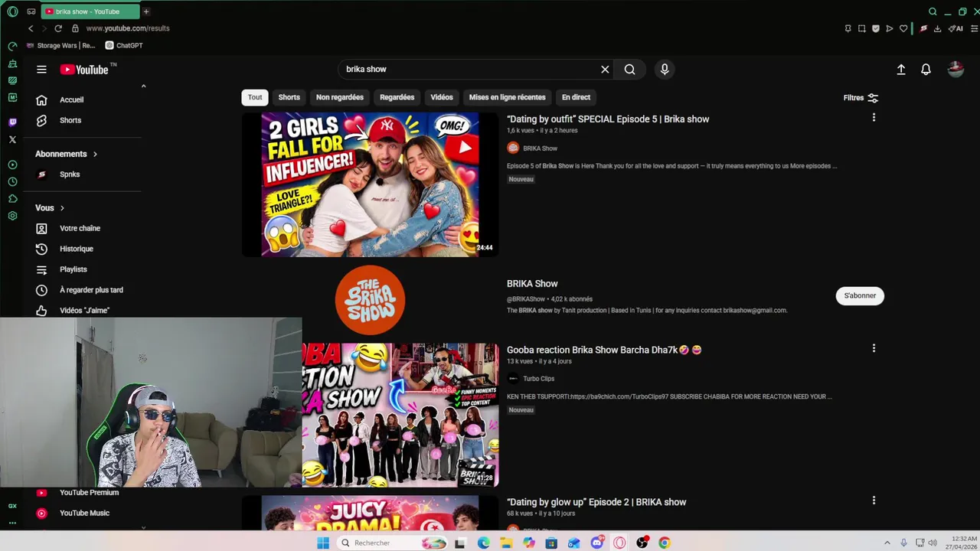Open Opera sidebar settings gear
Image resolution: width=980 pixels, height=551 pixels.
pyautogui.click(x=12, y=216)
